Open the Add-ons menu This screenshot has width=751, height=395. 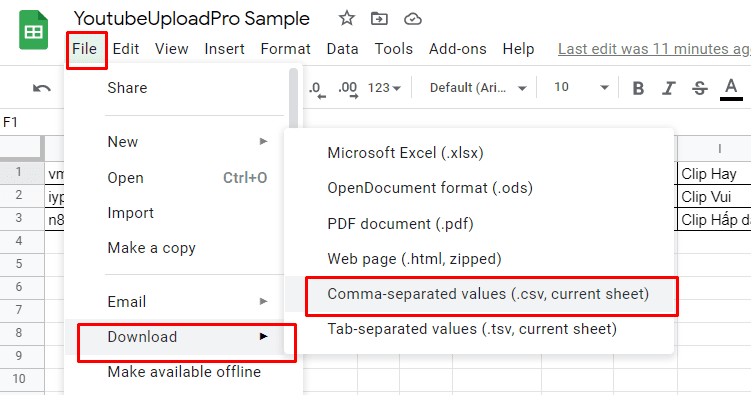(x=457, y=49)
